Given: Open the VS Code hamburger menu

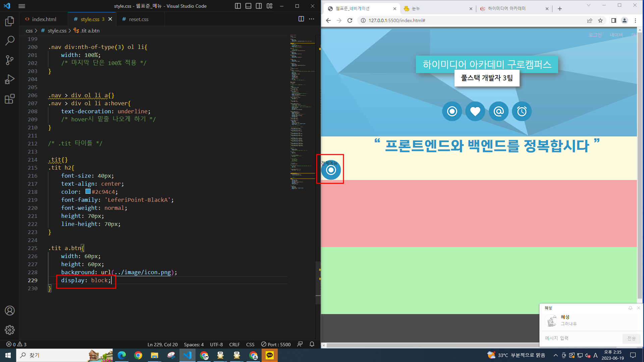Looking at the screenshot, I should click(x=22, y=6).
